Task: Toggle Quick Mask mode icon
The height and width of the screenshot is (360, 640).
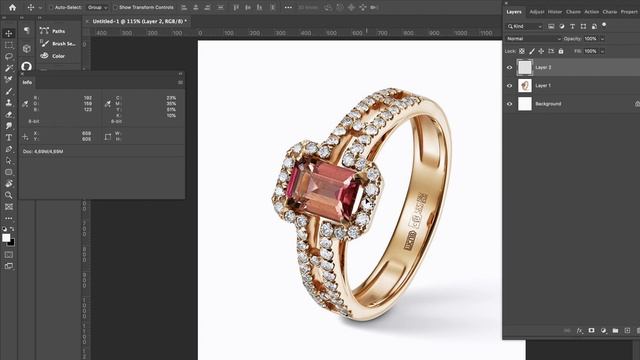Action: click(x=9, y=255)
